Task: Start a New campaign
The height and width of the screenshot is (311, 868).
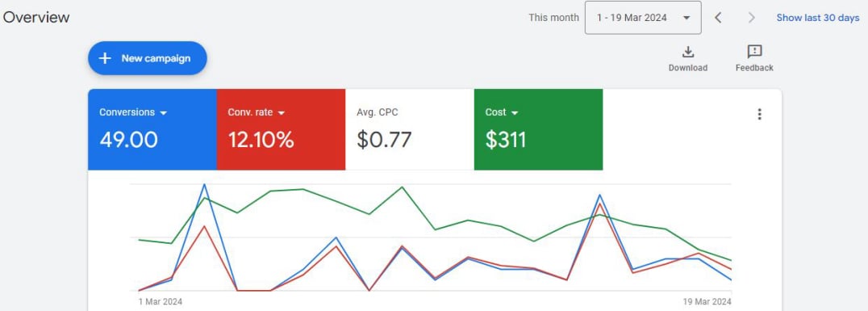Action: coord(148,58)
